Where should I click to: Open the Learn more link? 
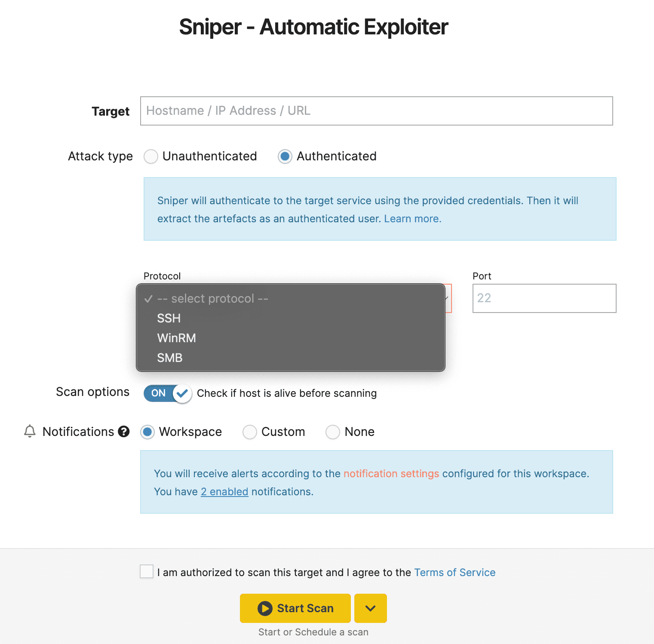(412, 219)
